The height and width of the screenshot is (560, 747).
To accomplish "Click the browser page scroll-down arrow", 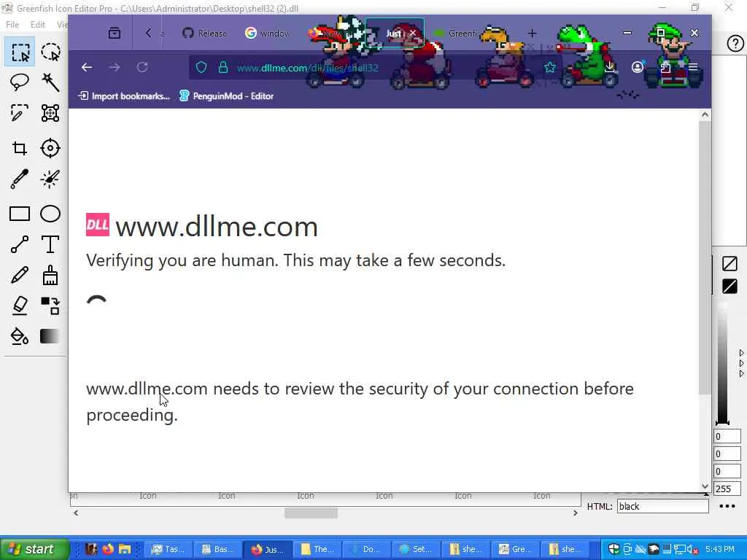I will 705,486.
